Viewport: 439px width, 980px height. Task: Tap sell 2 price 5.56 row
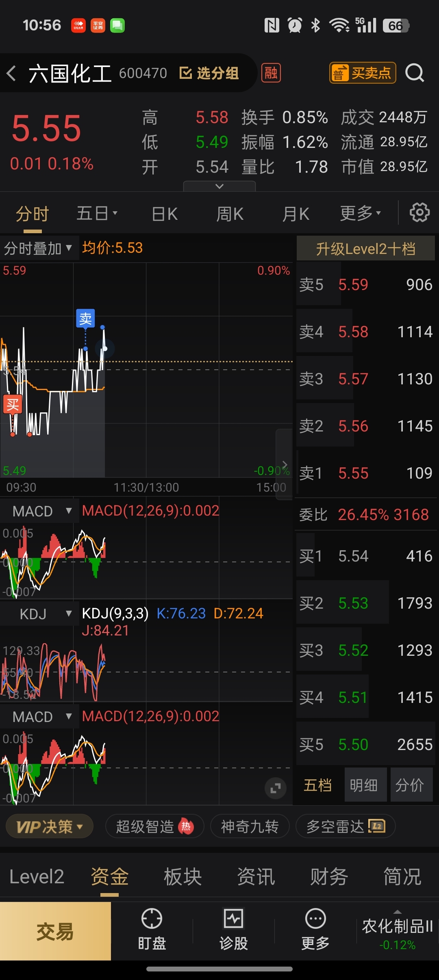[x=366, y=426]
